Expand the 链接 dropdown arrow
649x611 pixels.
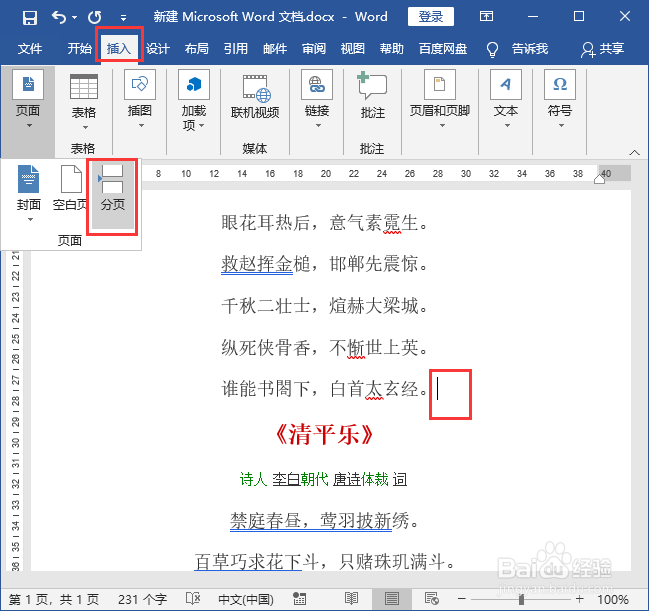click(x=318, y=125)
